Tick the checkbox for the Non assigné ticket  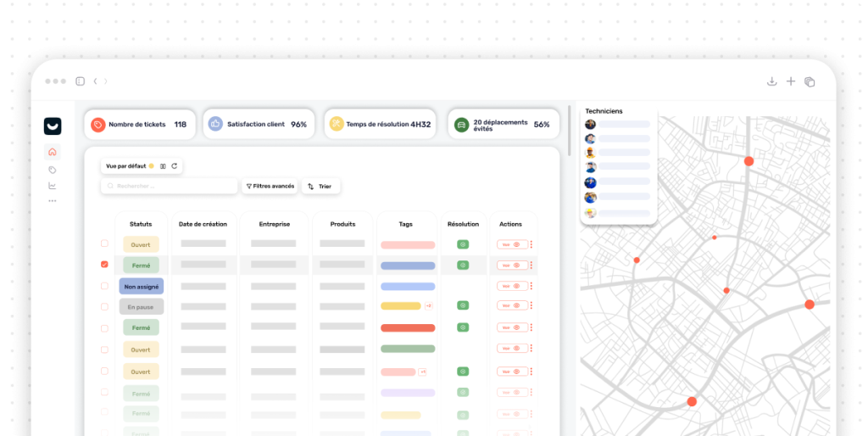104,286
